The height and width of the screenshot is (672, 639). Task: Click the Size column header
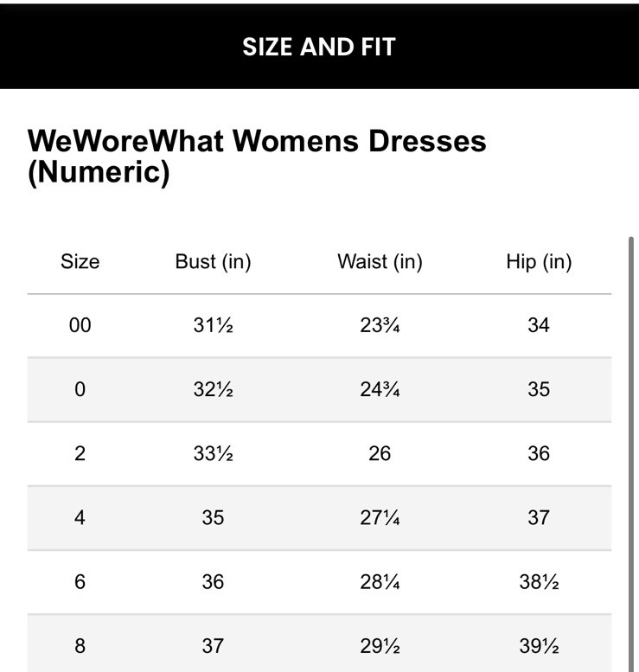80,262
